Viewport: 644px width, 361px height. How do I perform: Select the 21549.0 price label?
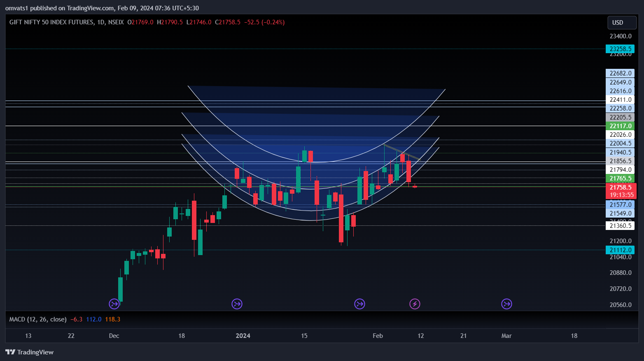(620, 213)
